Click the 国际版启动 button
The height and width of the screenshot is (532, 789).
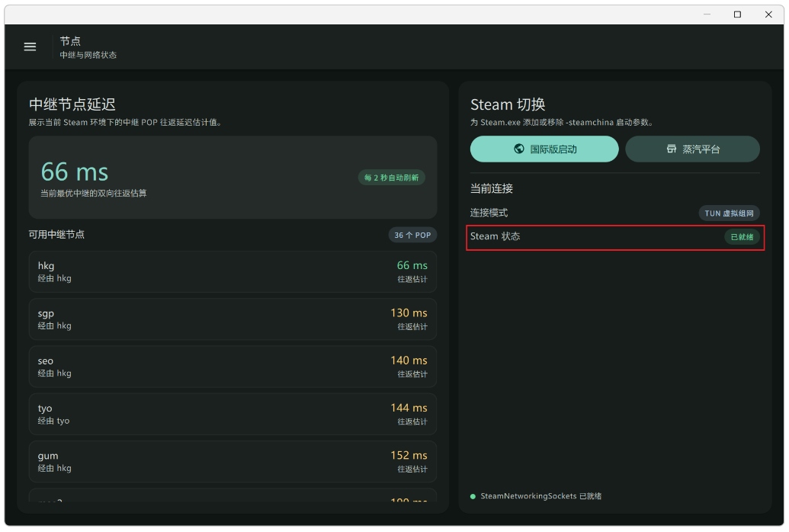click(x=544, y=149)
